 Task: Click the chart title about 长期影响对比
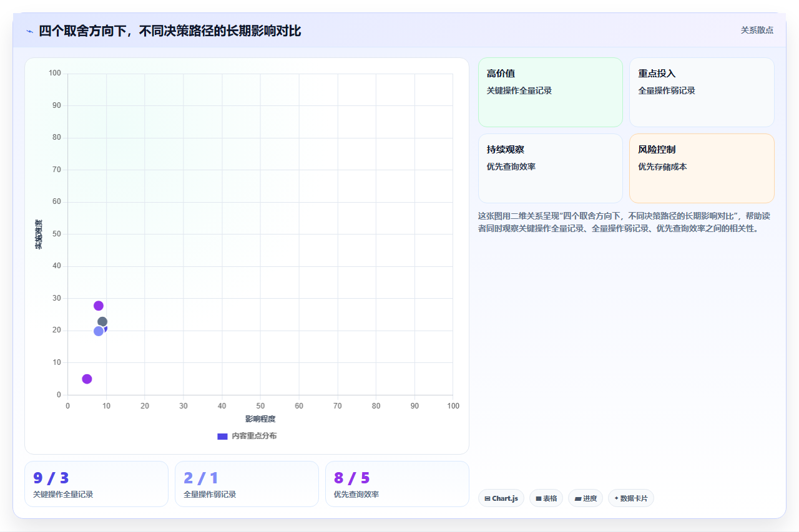pos(170,31)
